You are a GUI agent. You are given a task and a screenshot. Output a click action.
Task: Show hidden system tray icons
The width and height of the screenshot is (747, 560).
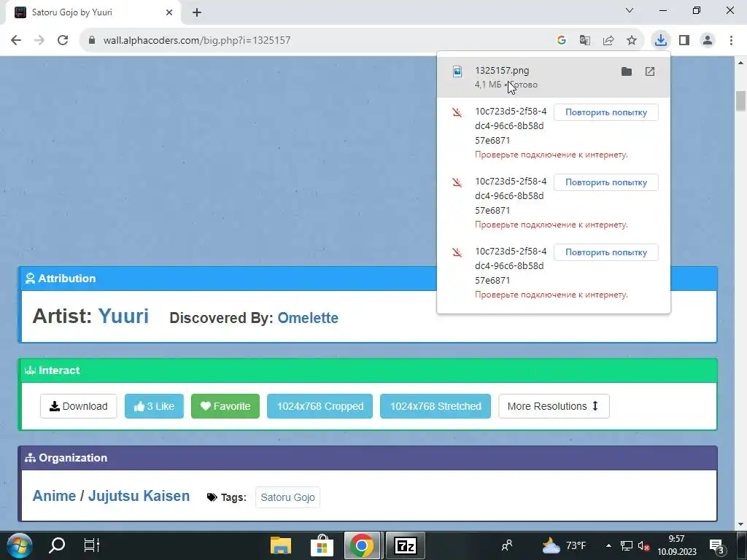(608, 545)
